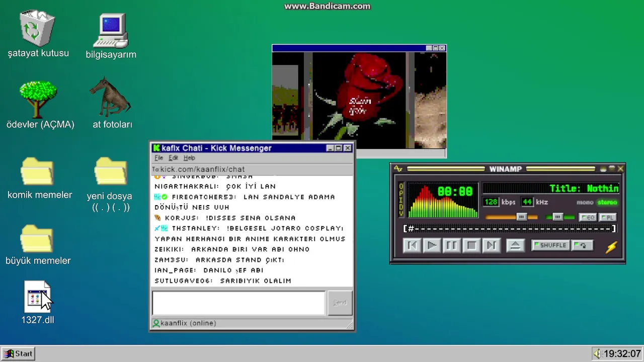Click the red rose image in viewer window

359,100
